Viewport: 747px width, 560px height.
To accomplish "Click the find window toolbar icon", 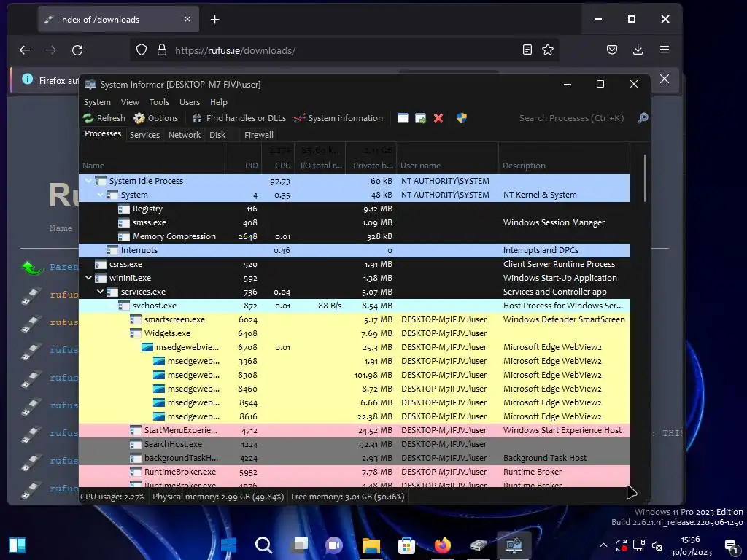I will [x=403, y=118].
